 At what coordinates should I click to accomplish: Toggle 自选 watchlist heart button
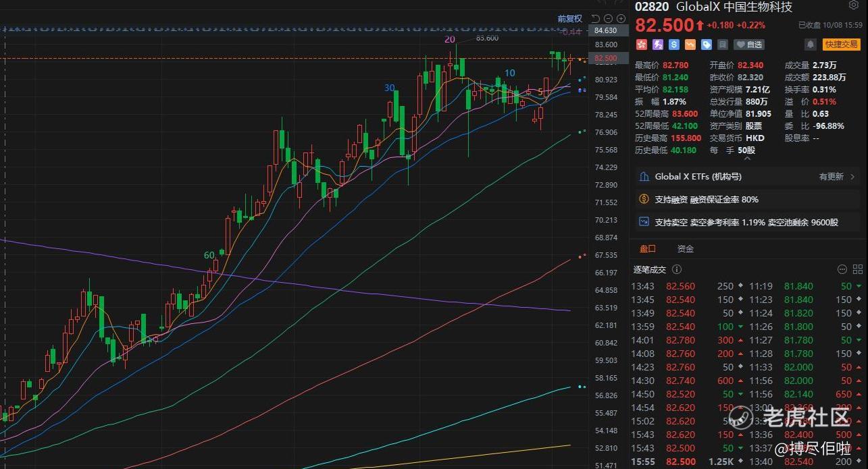(x=749, y=45)
